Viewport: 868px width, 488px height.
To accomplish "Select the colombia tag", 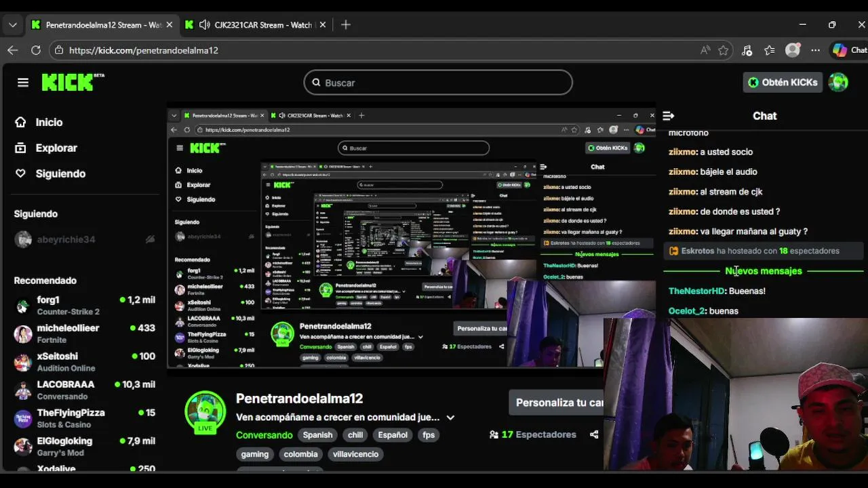I will click(x=300, y=454).
